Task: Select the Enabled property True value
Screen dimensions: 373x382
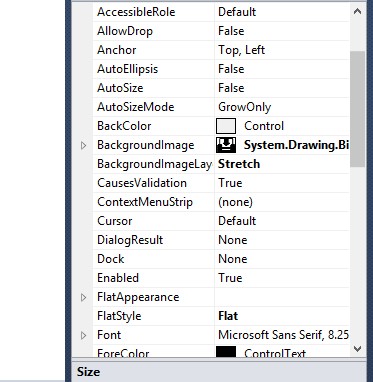Action: tap(230, 278)
